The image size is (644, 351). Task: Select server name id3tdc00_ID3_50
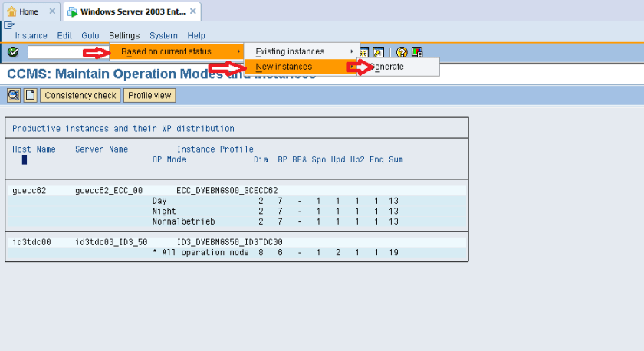[x=111, y=242]
